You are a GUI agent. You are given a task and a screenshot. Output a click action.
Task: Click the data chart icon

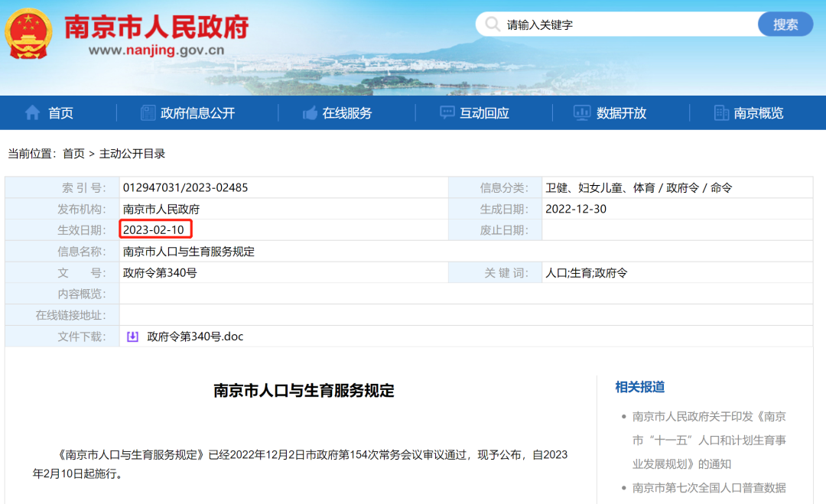(582, 113)
